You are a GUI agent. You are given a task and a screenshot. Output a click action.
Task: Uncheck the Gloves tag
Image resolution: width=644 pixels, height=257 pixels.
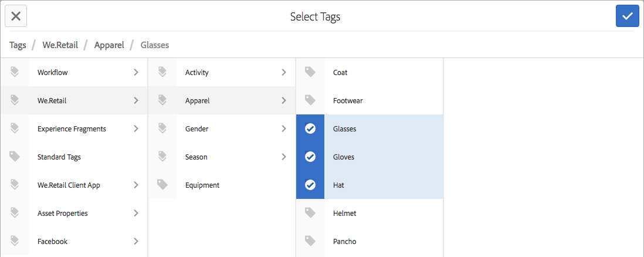310,157
